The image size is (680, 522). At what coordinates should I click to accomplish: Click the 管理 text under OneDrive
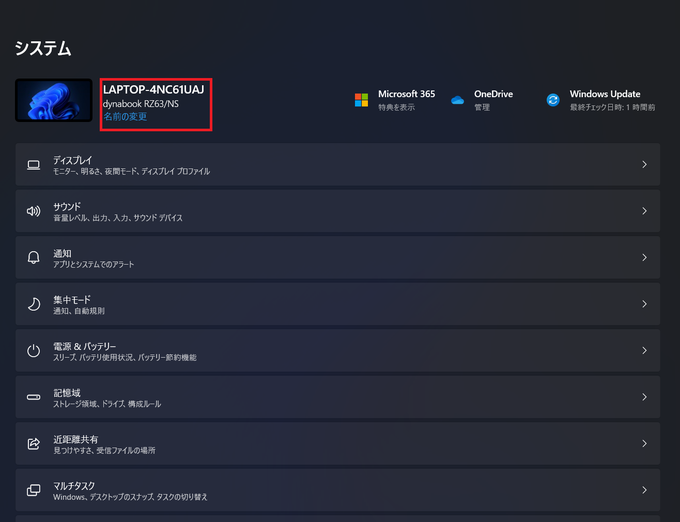(x=482, y=107)
